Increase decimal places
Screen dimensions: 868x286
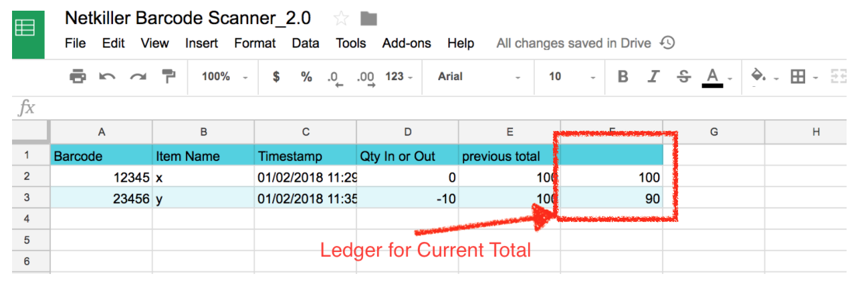click(366, 78)
